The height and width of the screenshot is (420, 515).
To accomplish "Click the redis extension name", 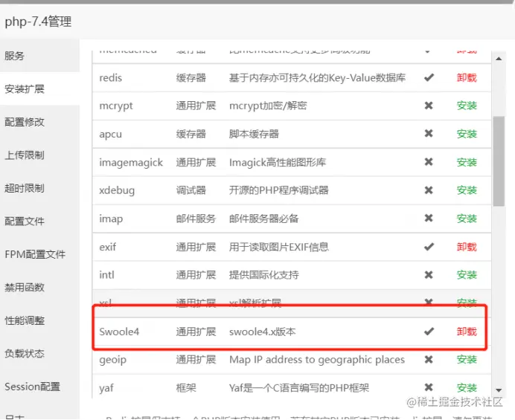I will point(111,78).
